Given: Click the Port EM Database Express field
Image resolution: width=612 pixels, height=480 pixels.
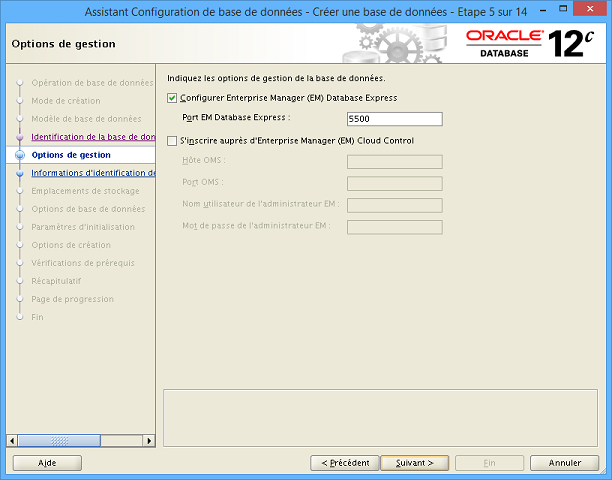Looking at the screenshot, I should (395, 119).
